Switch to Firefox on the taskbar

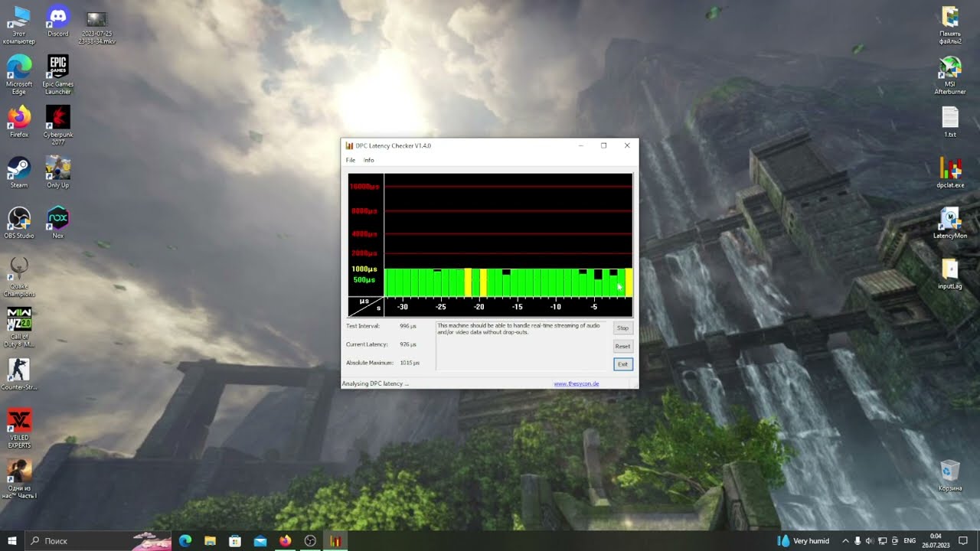(x=286, y=541)
